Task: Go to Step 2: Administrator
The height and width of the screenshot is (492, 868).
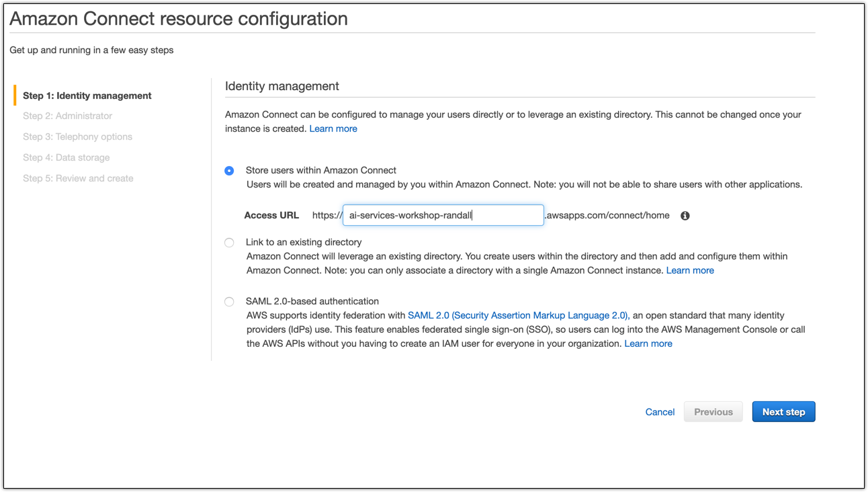Action: point(67,116)
